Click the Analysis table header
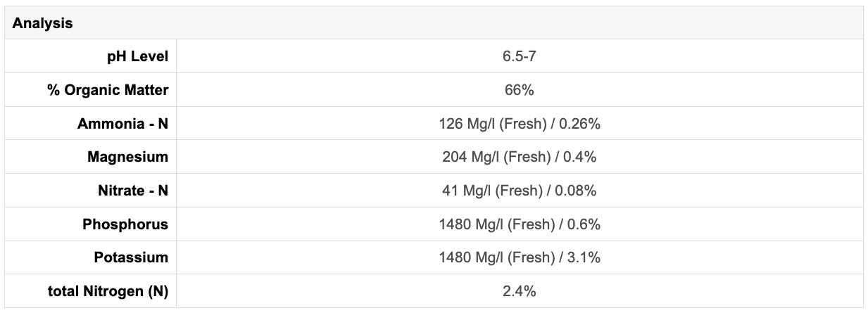Viewport: 868px width, 313px height. [x=43, y=23]
